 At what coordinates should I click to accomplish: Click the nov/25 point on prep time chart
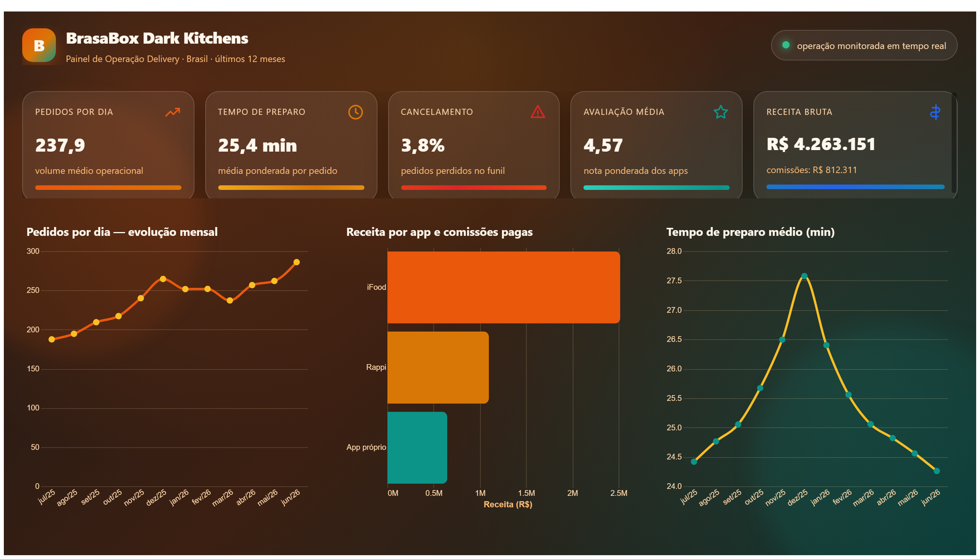click(x=782, y=340)
